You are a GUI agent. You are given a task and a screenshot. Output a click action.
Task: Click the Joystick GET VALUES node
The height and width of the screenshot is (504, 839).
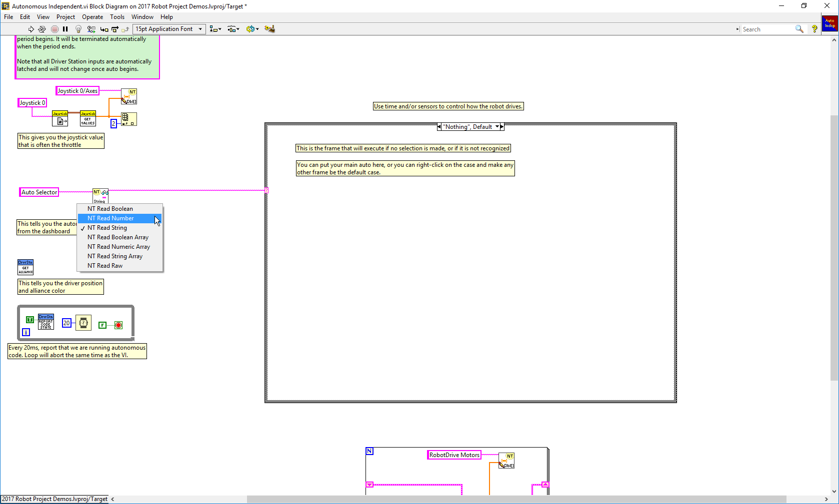coord(88,119)
